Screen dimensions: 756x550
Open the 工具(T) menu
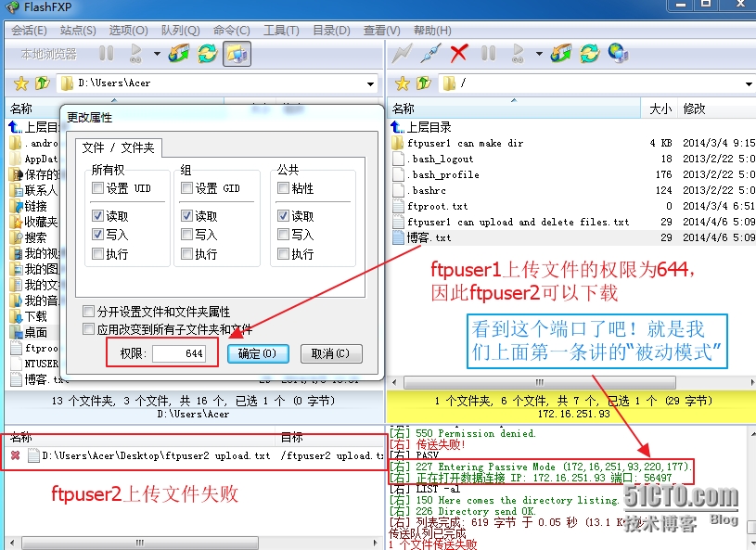tap(281, 31)
